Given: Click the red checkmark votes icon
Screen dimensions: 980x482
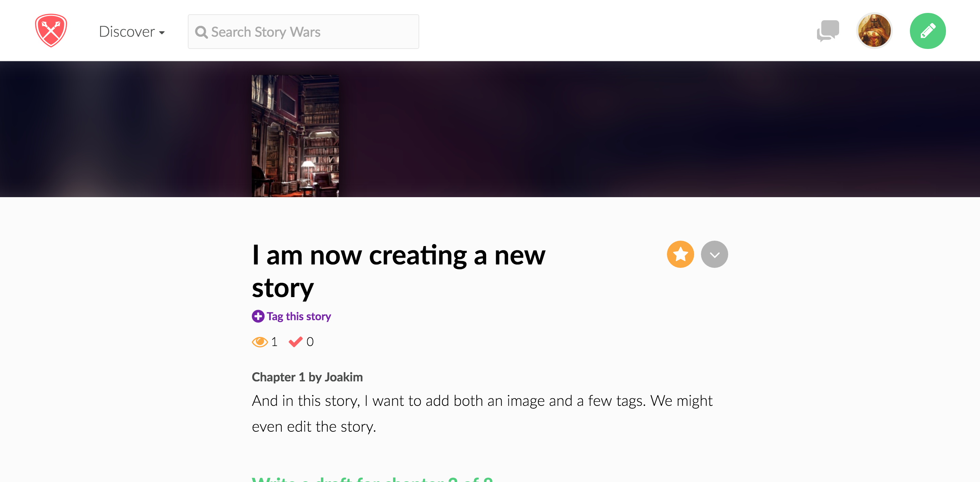Looking at the screenshot, I should [296, 342].
